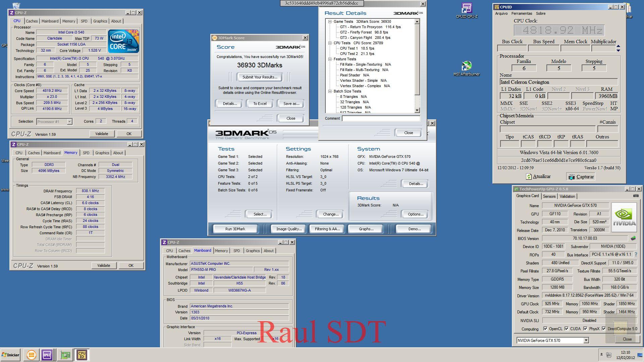
Task: Open Image Quality settings button
Action: pos(289,229)
